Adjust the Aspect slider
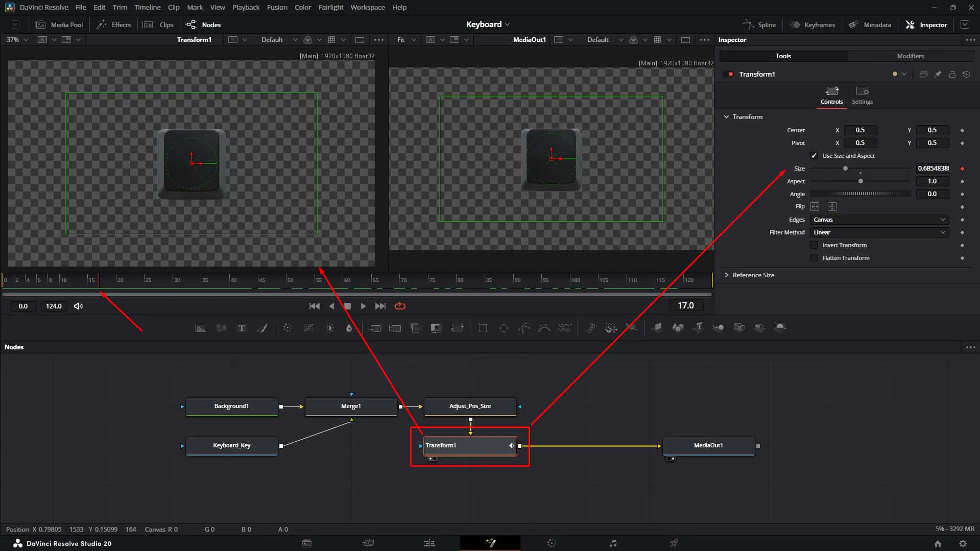The height and width of the screenshot is (551, 980). click(860, 181)
